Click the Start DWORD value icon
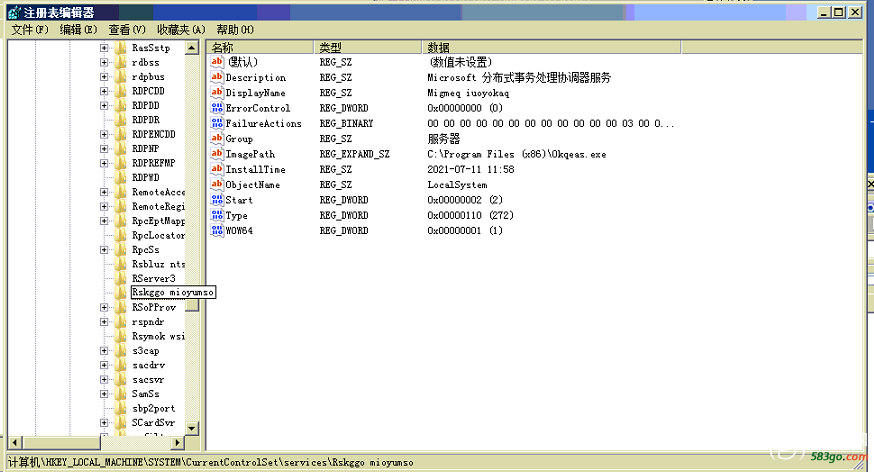 217,199
